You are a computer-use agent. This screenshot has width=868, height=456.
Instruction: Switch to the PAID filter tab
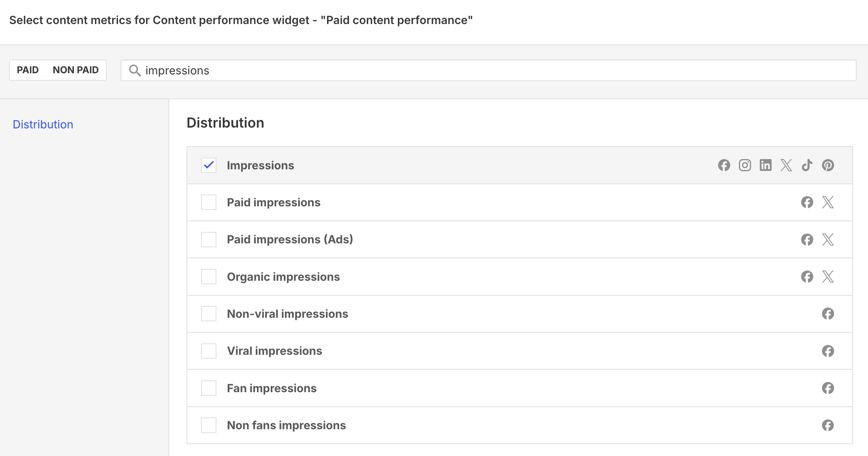click(x=28, y=70)
